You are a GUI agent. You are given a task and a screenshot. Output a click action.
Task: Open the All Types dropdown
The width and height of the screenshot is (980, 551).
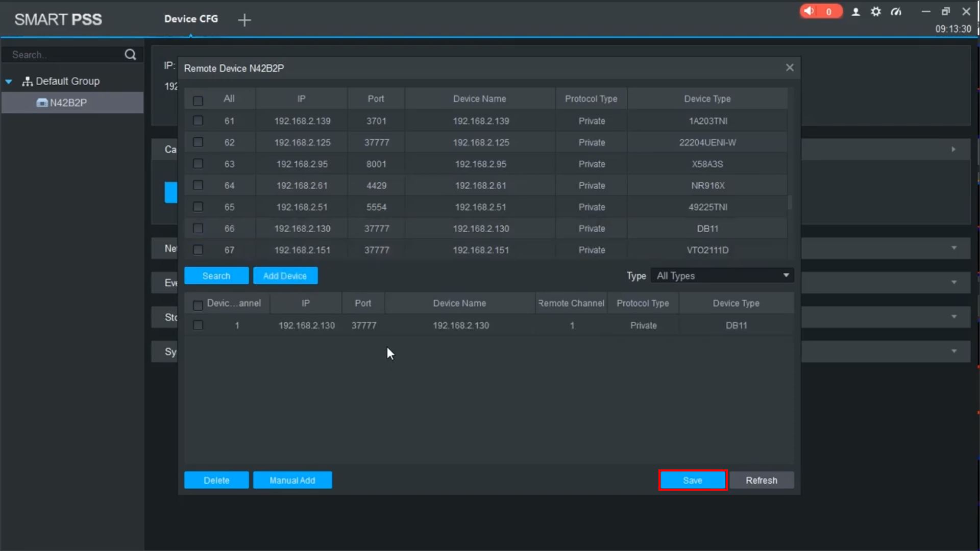pyautogui.click(x=722, y=276)
